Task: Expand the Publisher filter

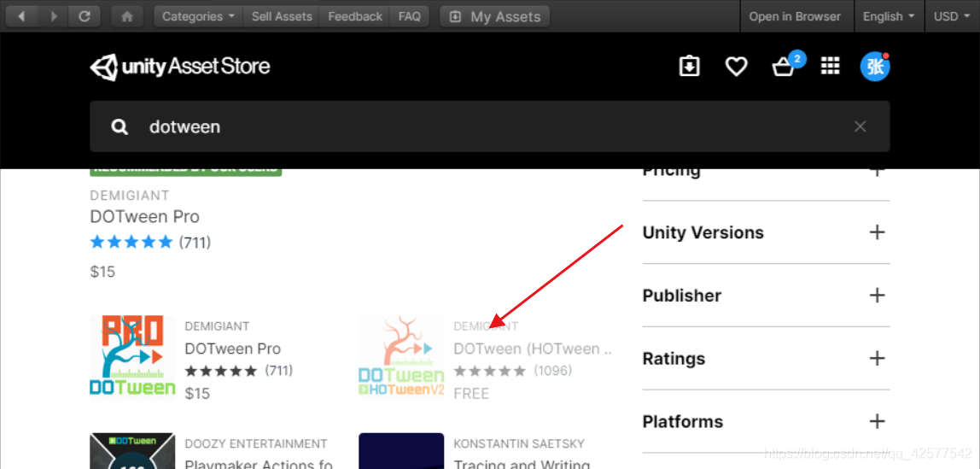Action: [766, 296]
